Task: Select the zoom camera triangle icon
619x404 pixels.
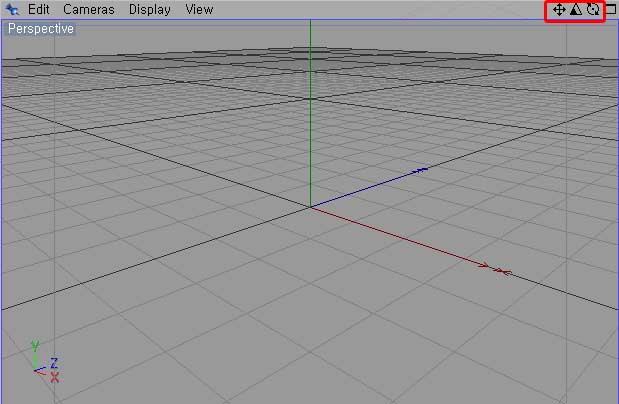Action: click(576, 9)
